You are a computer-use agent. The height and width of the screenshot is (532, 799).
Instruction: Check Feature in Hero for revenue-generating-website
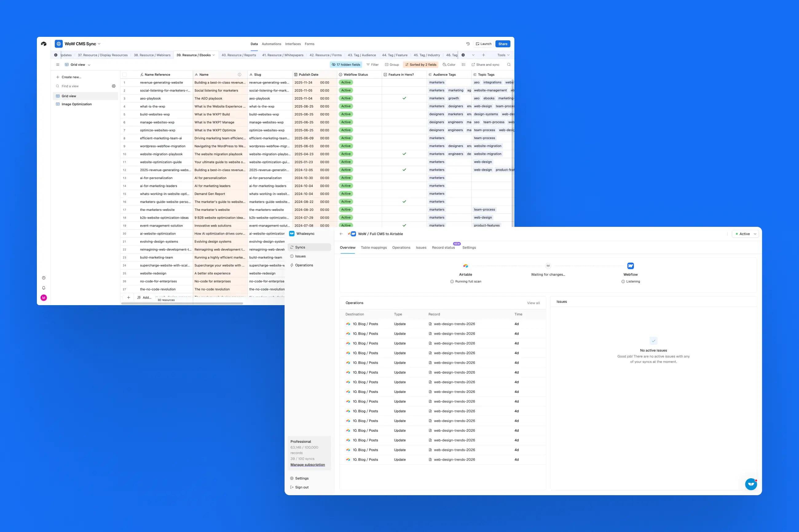click(404, 83)
